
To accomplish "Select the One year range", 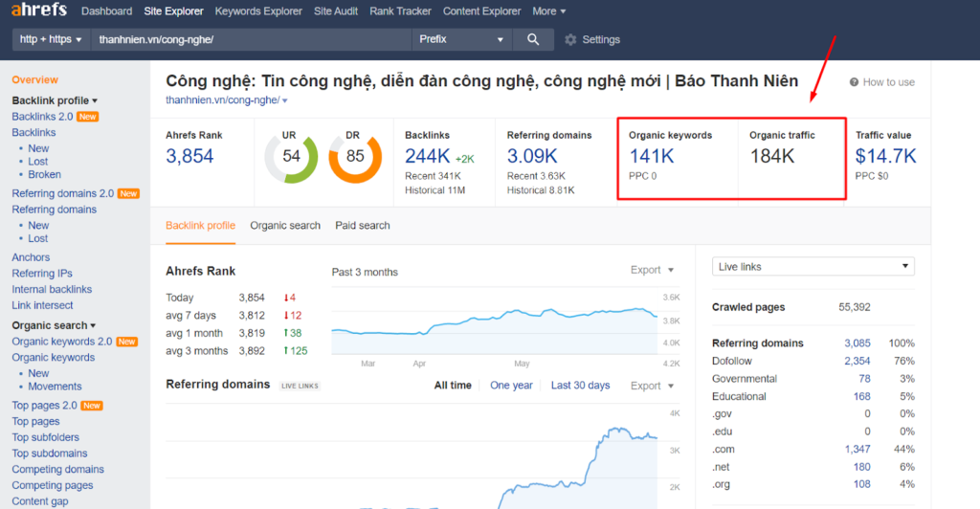I will [511, 386].
